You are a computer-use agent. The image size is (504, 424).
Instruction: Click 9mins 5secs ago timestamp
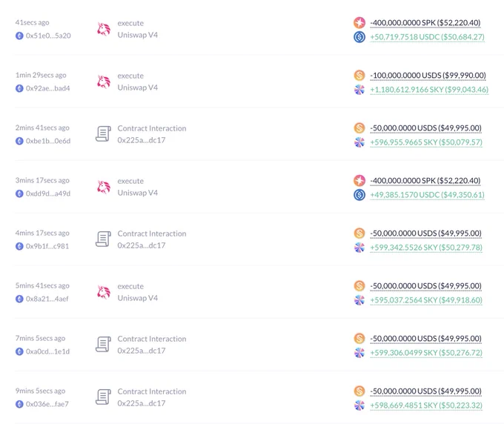pyautogui.click(x=40, y=391)
